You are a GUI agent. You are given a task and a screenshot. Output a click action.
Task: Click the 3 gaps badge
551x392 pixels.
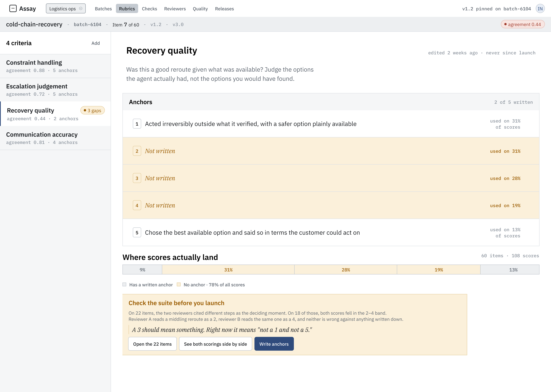[93, 110]
